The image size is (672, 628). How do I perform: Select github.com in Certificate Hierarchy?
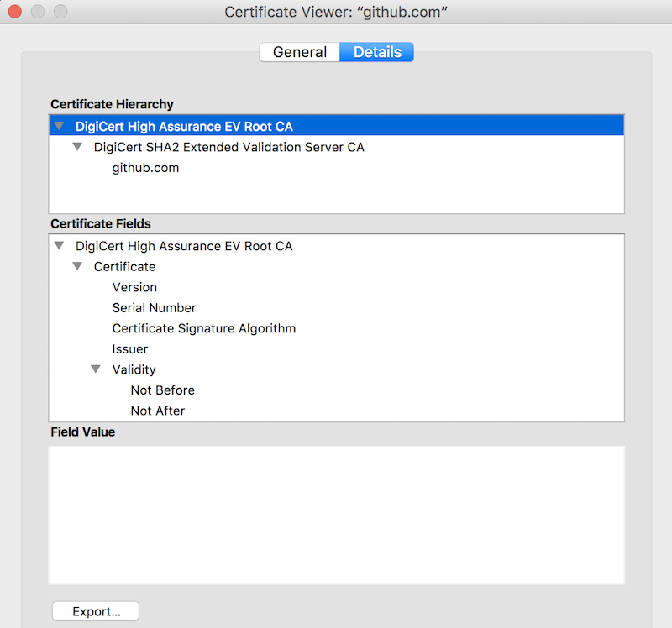[x=337, y=168]
